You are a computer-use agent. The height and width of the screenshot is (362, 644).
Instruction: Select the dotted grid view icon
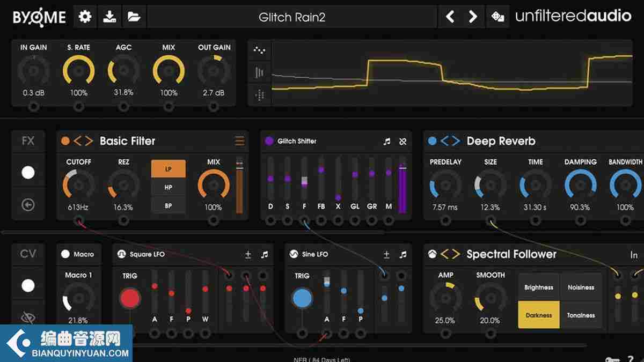260,95
